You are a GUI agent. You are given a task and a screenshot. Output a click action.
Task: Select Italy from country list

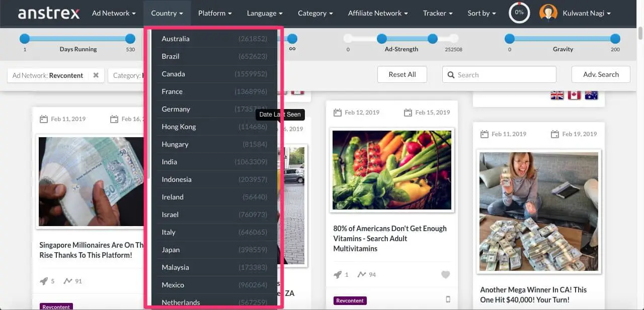pos(214,232)
